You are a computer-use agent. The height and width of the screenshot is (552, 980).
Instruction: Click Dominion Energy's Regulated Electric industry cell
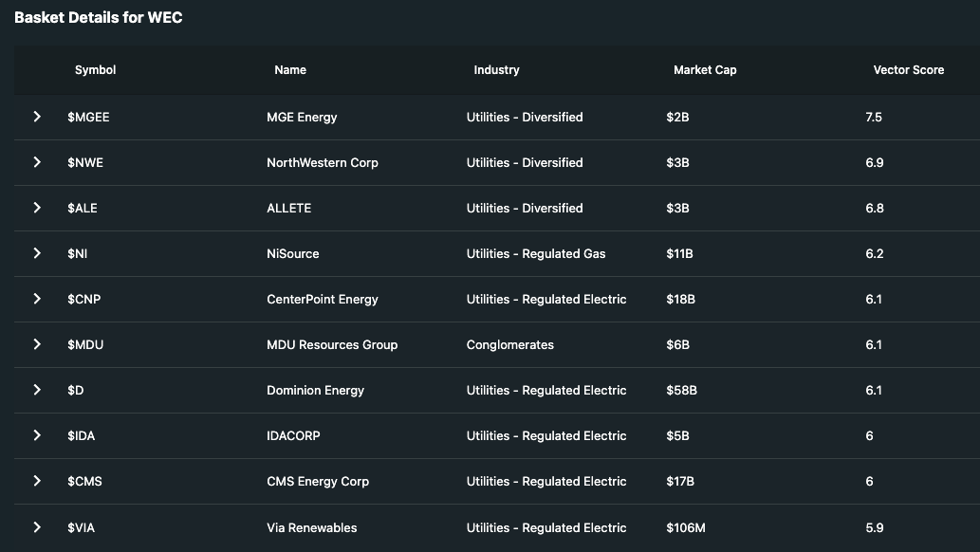(546, 390)
